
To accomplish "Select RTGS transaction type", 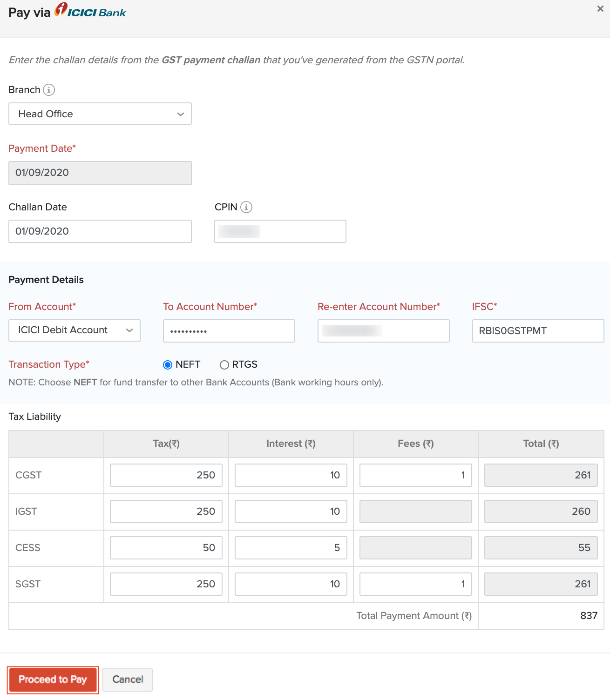I will click(224, 365).
